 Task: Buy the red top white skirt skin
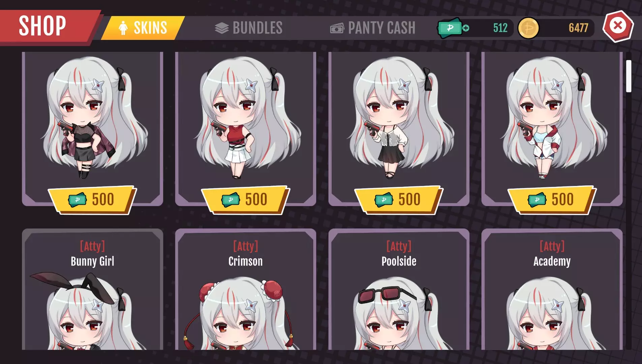(245, 200)
